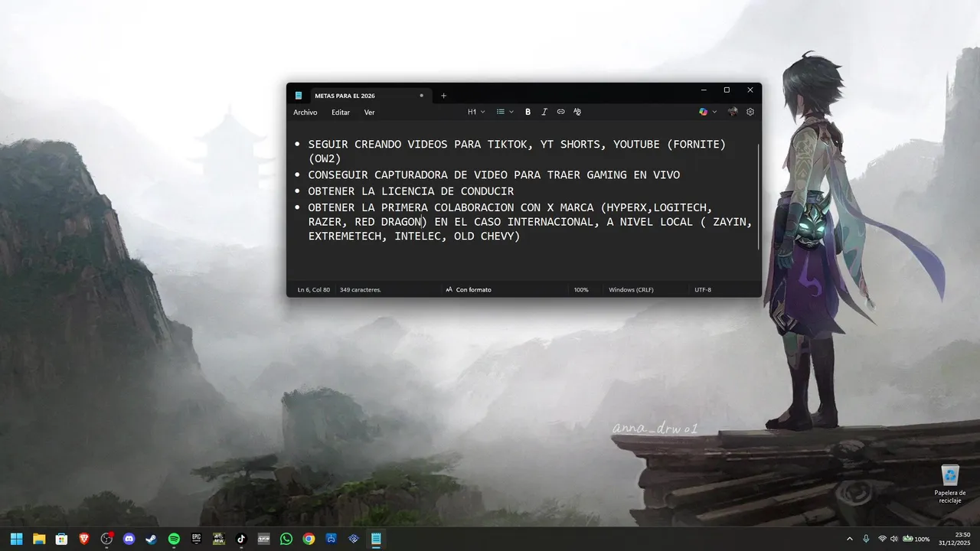Click the line CONSEGUIR CAPTURADORA DE VIDEO
The height and width of the screenshot is (551, 980).
[494, 174]
